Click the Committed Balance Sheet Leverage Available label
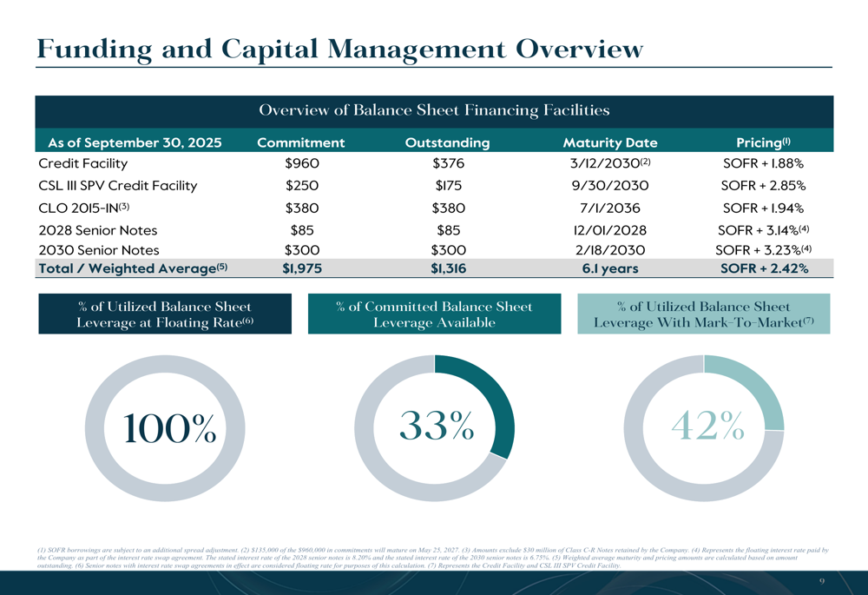This screenshot has height=595, width=868. point(434,314)
